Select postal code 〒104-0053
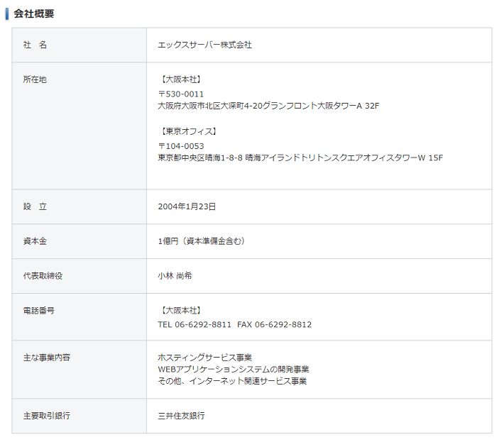The image size is (504, 442). [x=181, y=146]
